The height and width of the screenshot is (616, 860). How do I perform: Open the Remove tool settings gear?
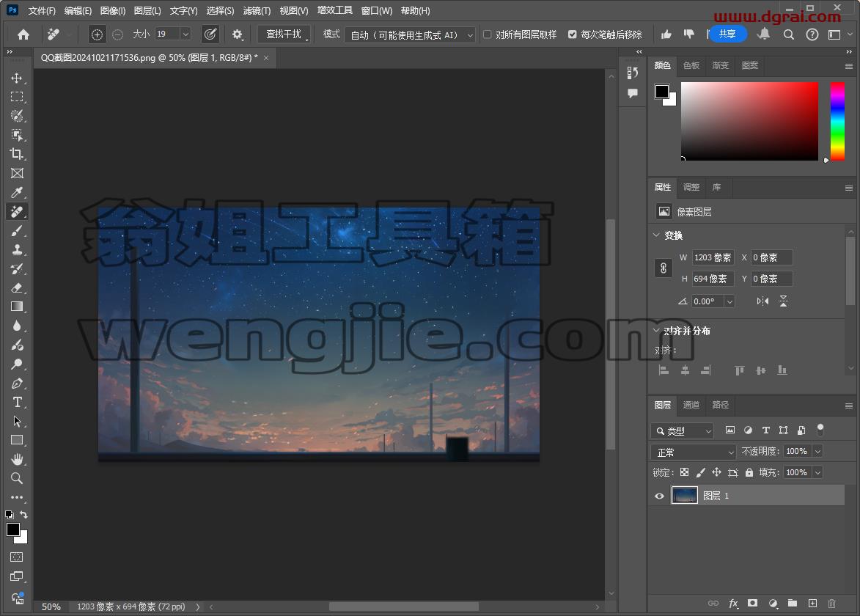[237, 34]
